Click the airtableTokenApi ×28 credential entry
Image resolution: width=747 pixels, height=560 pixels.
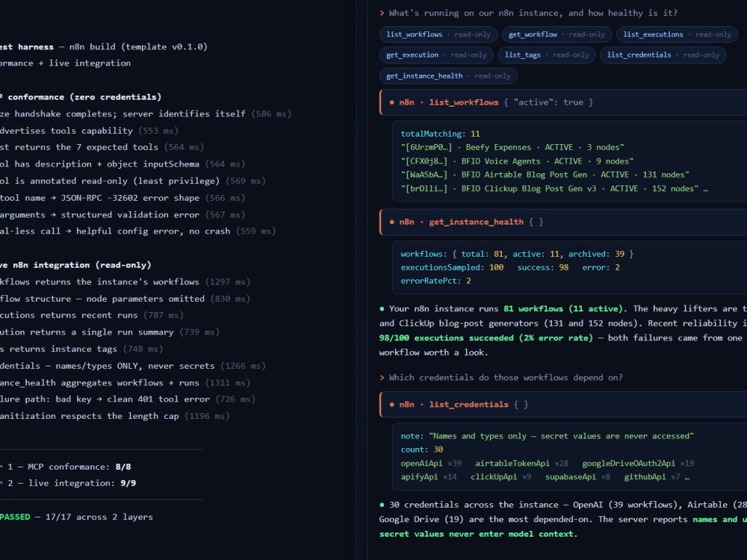pyautogui.click(x=521, y=463)
